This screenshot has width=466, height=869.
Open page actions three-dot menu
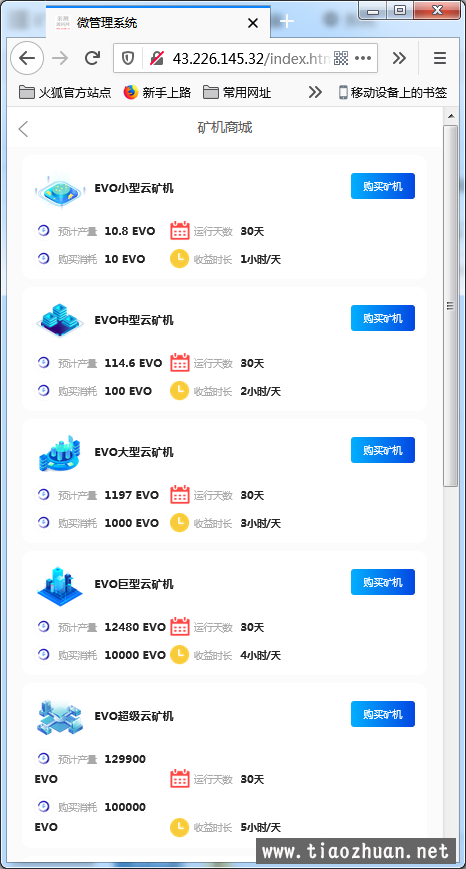363,58
